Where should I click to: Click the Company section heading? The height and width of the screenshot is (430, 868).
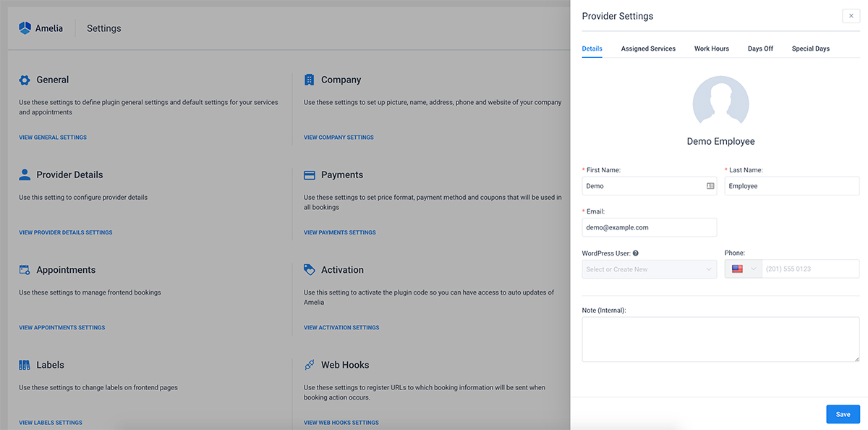pyautogui.click(x=341, y=80)
